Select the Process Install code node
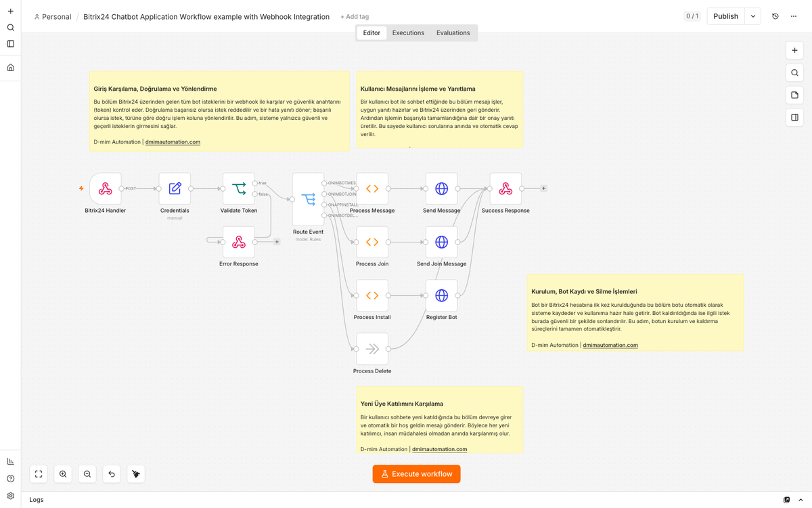This screenshot has width=812, height=508. coord(372,295)
